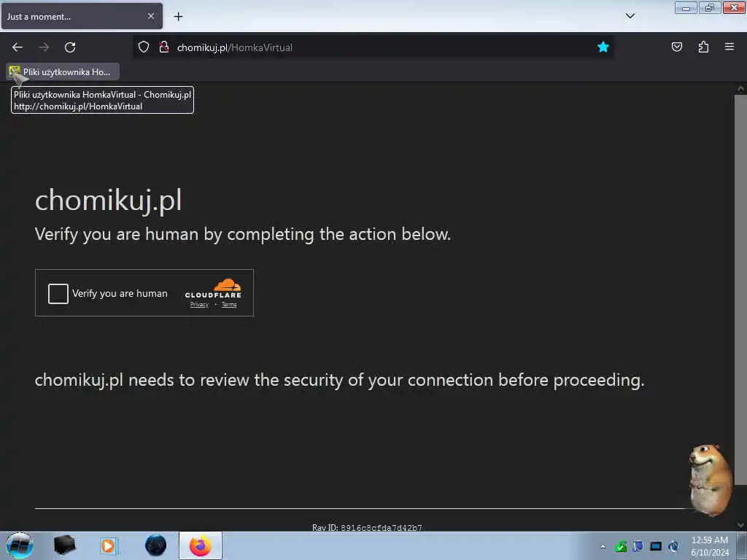Open the Firefox application menu

729,47
